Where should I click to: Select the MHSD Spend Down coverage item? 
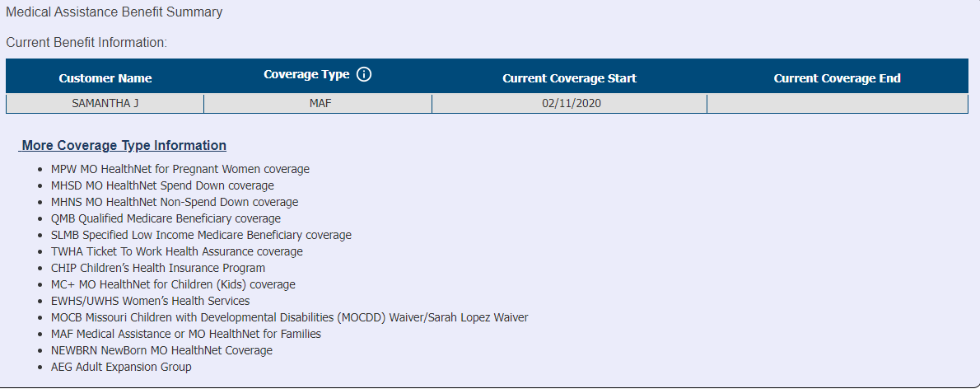(162, 185)
